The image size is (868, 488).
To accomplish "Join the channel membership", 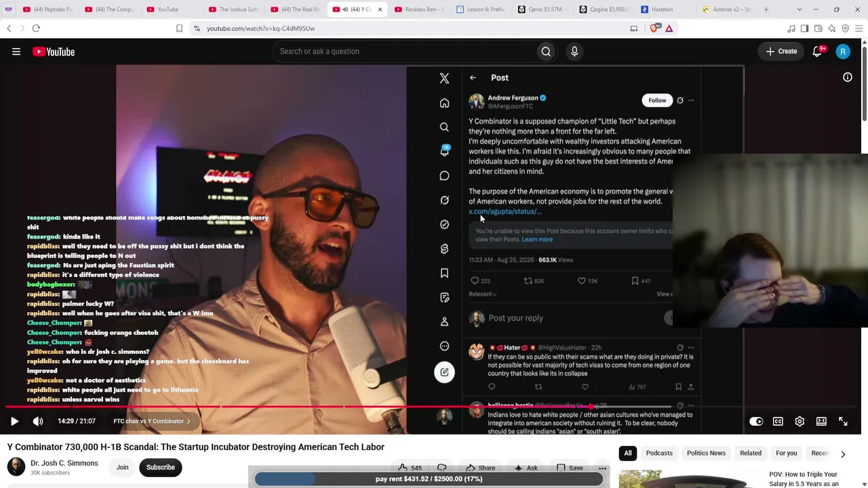I will click(x=122, y=467).
